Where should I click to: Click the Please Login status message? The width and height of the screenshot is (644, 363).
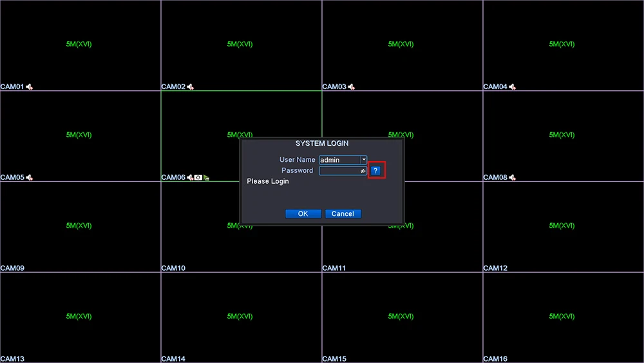tap(268, 181)
